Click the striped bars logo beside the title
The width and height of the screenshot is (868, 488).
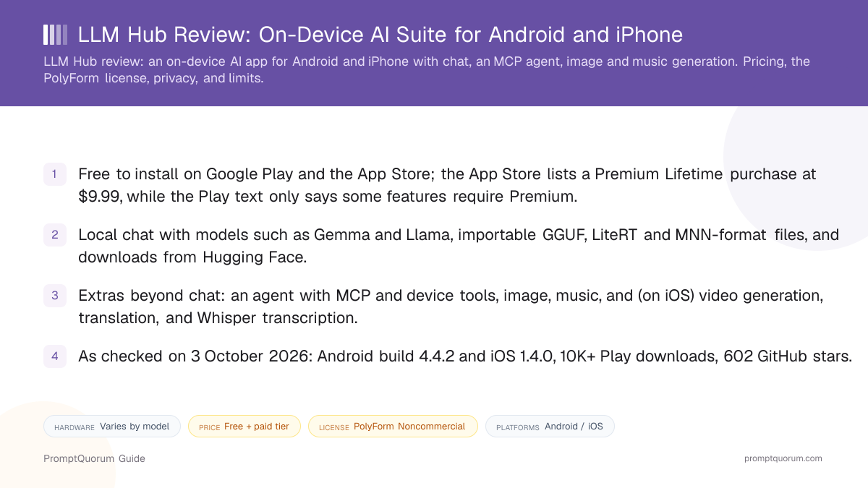(x=56, y=35)
